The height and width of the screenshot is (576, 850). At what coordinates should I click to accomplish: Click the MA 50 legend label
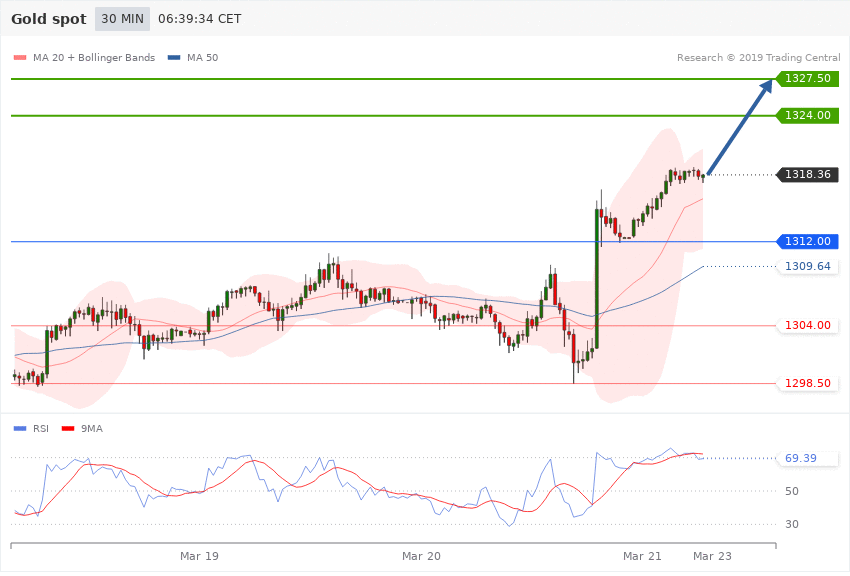pos(202,57)
